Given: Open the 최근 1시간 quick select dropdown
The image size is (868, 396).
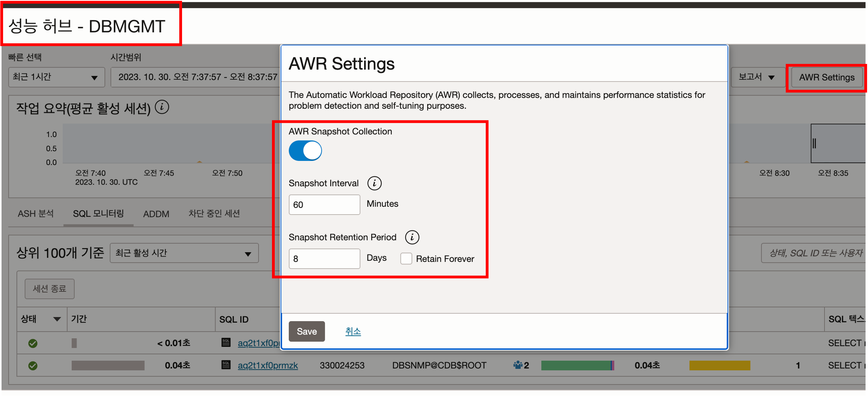Looking at the screenshot, I should point(56,77).
